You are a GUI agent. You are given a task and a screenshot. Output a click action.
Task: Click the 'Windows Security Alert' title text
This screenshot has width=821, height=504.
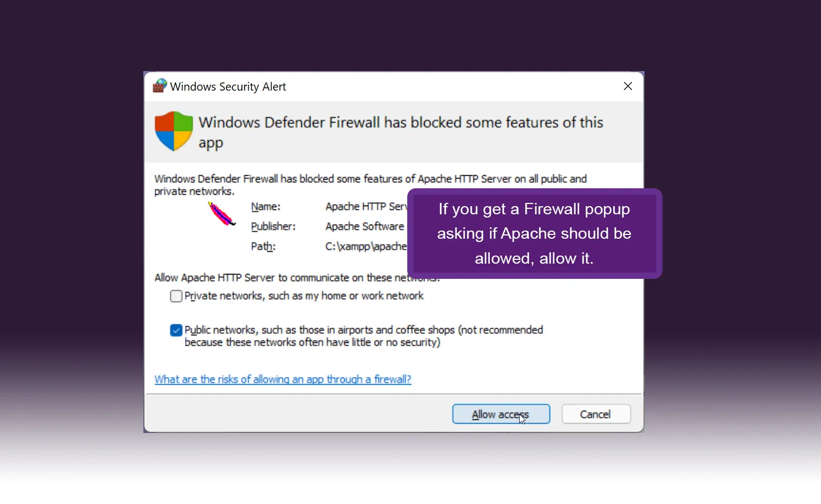click(228, 87)
